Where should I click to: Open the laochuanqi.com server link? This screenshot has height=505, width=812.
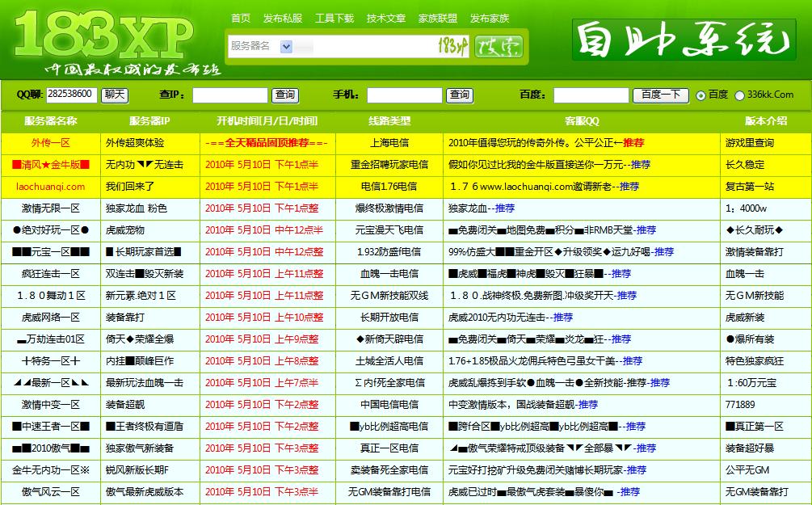(x=50, y=186)
